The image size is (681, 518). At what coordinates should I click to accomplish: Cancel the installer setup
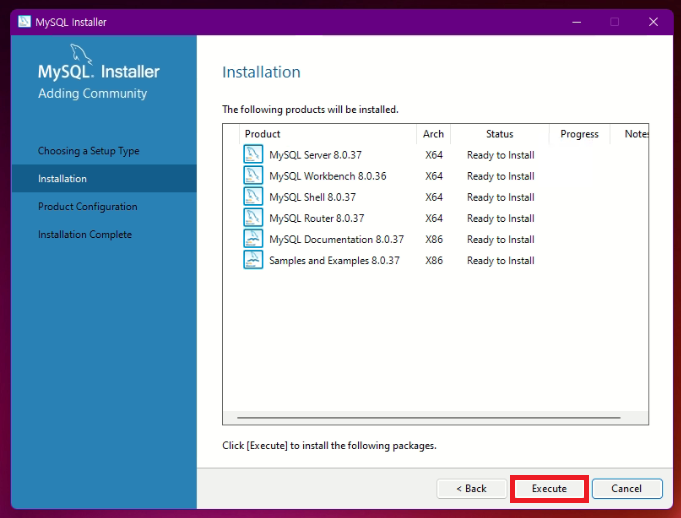click(627, 488)
